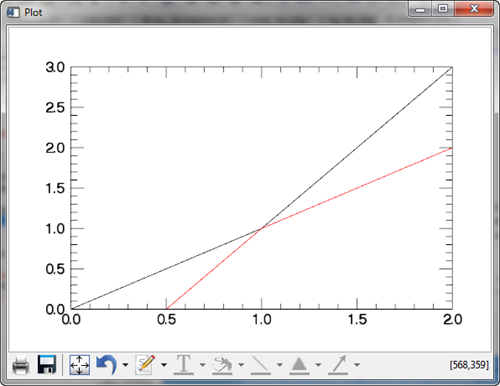Click the 2.5 y-axis tick label

pos(55,108)
